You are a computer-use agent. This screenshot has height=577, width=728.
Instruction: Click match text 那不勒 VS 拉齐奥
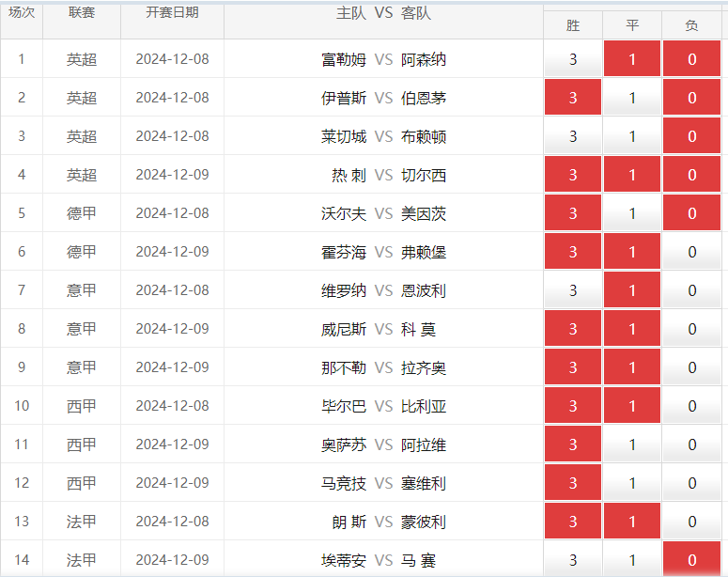coord(383,368)
